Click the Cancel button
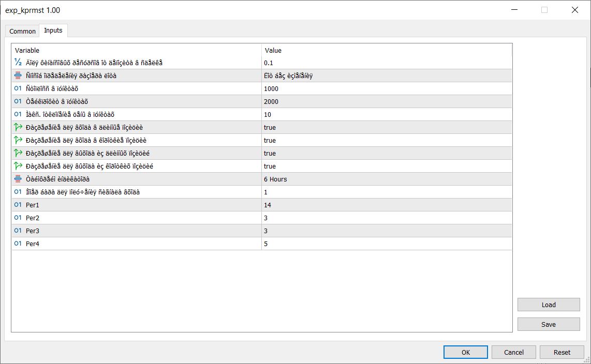The image size is (591, 364). tap(514, 352)
